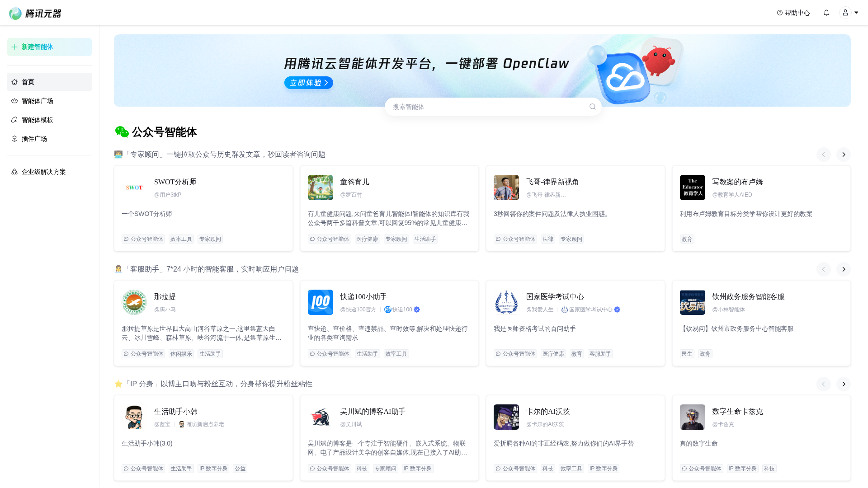Click the 腾讯元器 logo
This screenshot has height=488, width=868.
coord(35,13)
